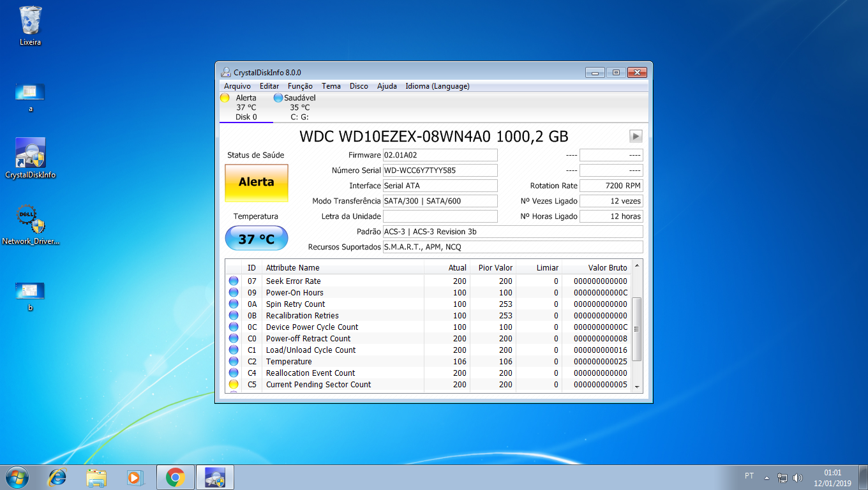The image size is (868, 490).
Task: Select the Power-On Hours row
Action: tap(428, 293)
